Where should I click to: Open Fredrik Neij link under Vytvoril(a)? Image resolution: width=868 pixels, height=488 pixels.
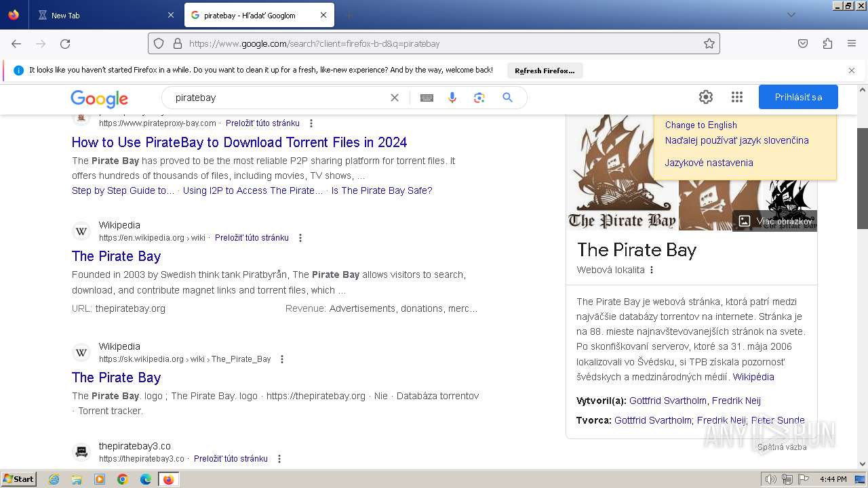[x=736, y=401]
